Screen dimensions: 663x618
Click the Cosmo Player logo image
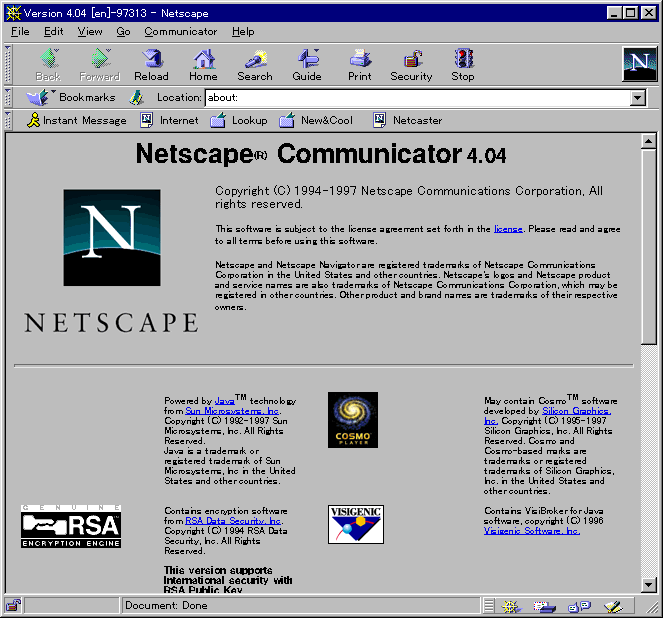pyautogui.click(x=353, y=420)
